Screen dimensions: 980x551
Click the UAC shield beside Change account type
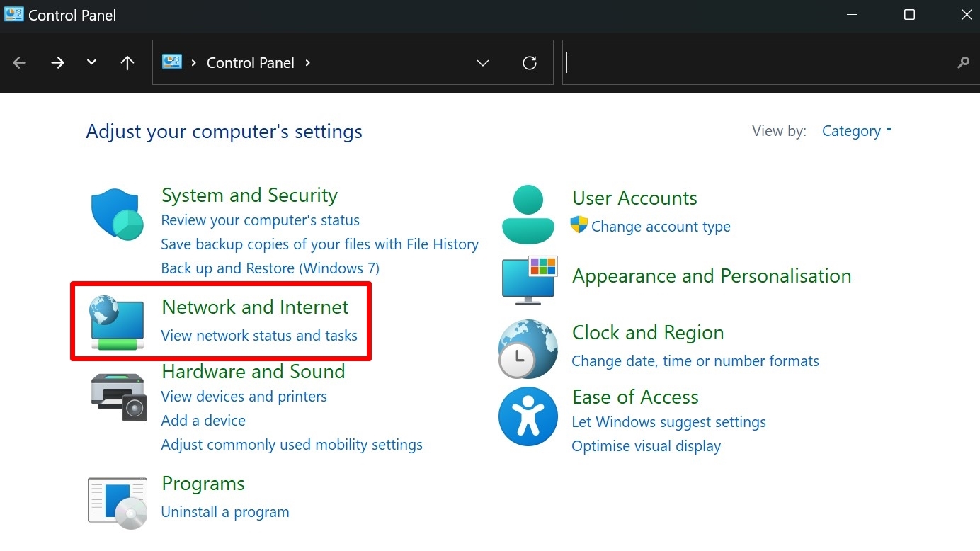[x=579, y=225]
